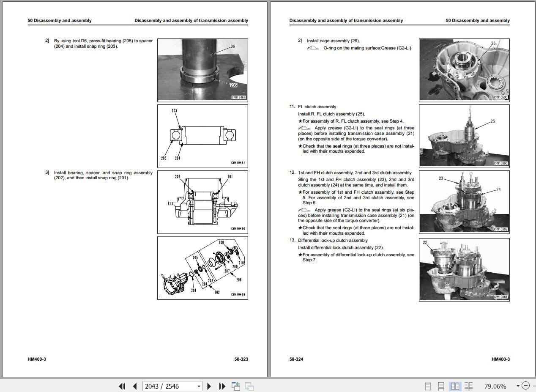The height and width of the screenshot is (392, 536).
Task: Select continuous facing pages layout
Action: pos(468,386)
